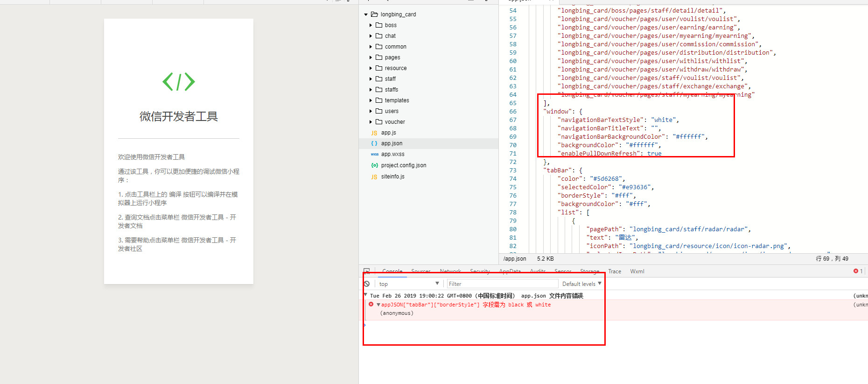This screenshot has height=384, width=868.
Task: Switch to the Network tab
Action: coord(450,271)
